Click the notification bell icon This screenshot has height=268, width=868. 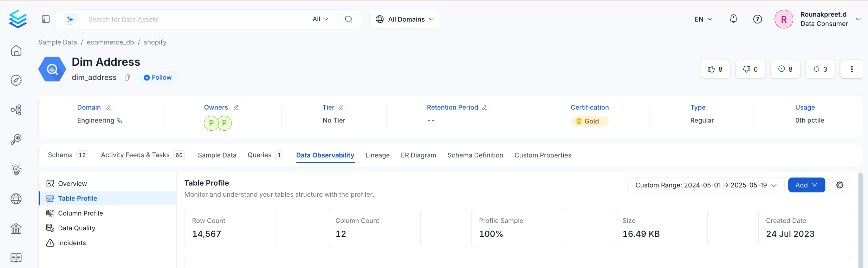(x=733, y=19)
